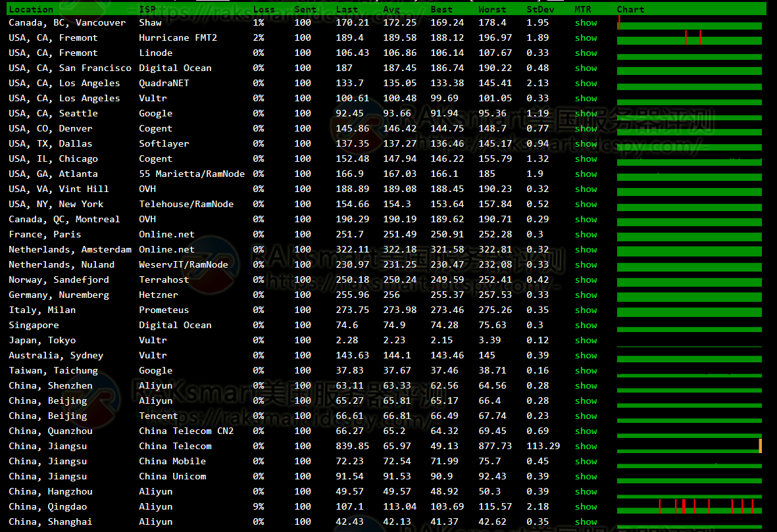Select the Avg column header

[x=391, y=9]
